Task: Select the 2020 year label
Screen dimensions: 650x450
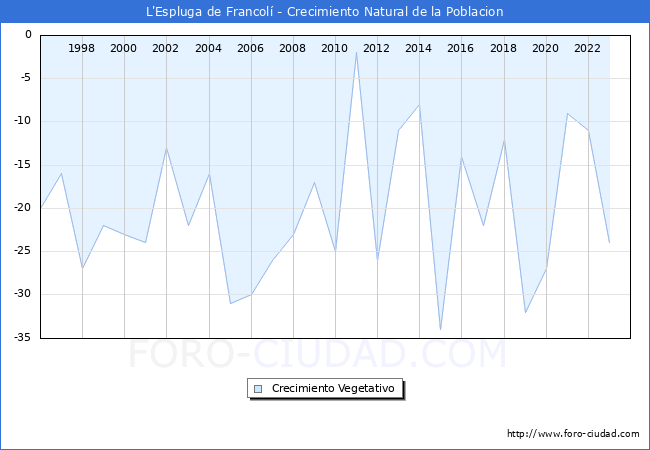Action: [x=545, y=48]
